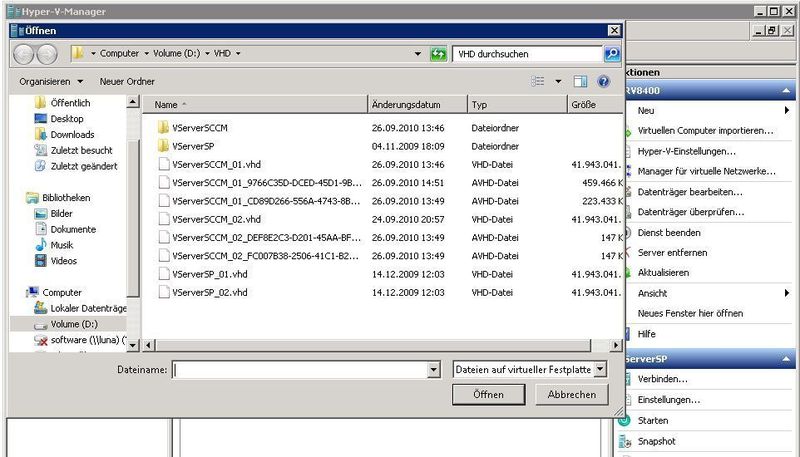Click the file list scroll right arrow
Image resolution: width=800 pixels, height=457 pixels.
616,345
